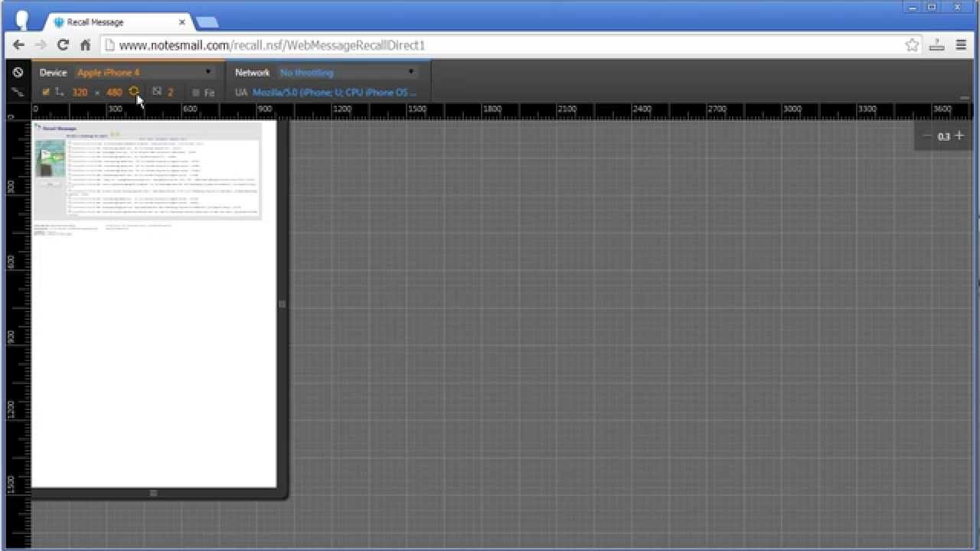Edit the device height value 480
Image resolution: width=980 pixels, height=551 pixels.
pyautogui.click(x=114, y=92)
